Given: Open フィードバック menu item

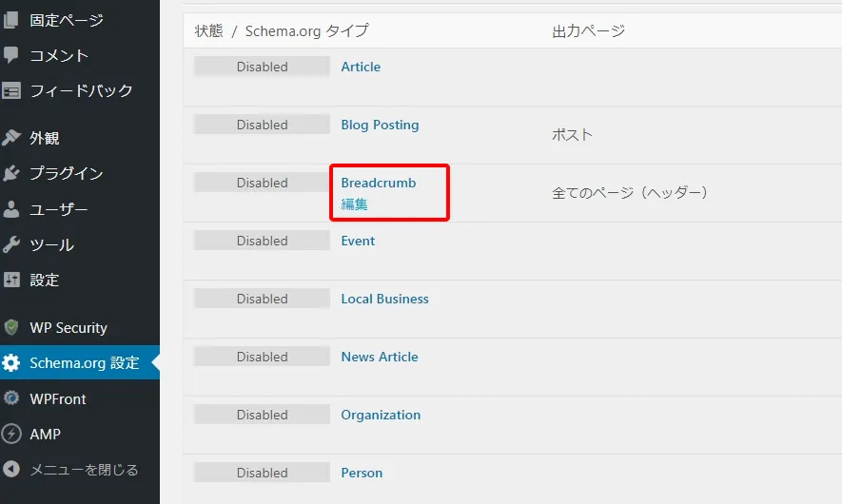Looking at the screenshot, I should [x=80, y=90].
